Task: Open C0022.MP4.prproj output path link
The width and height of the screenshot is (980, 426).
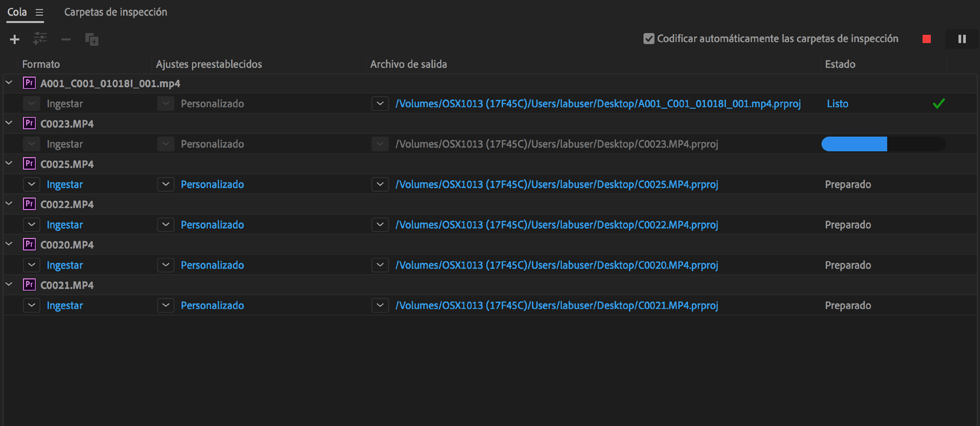Action: [556, 225]
